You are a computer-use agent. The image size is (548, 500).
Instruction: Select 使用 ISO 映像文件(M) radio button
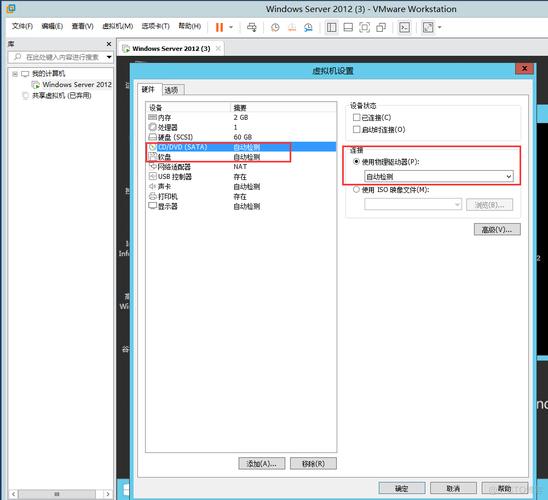click(x=356, y=189)
